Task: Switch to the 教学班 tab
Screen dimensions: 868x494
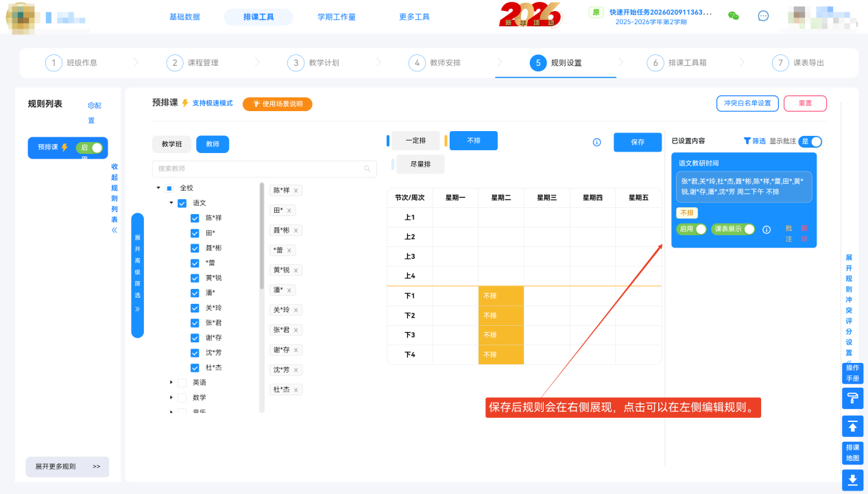Action: [171, 144]
